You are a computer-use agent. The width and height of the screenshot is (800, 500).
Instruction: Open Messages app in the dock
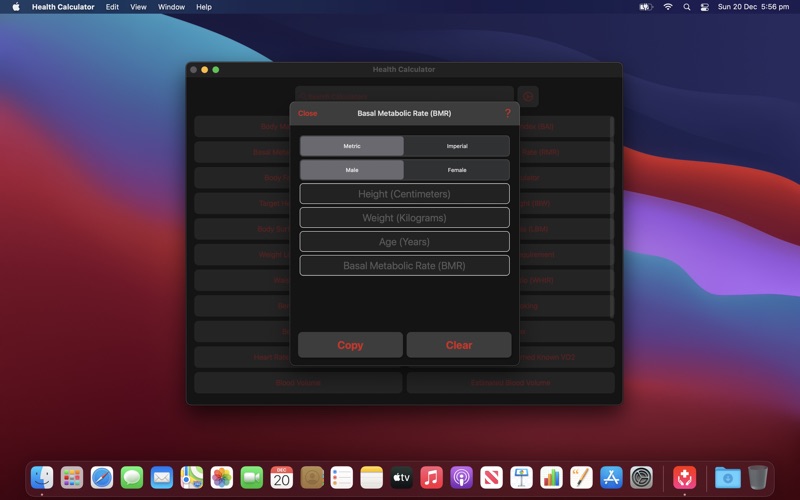(x=132, y=478)
